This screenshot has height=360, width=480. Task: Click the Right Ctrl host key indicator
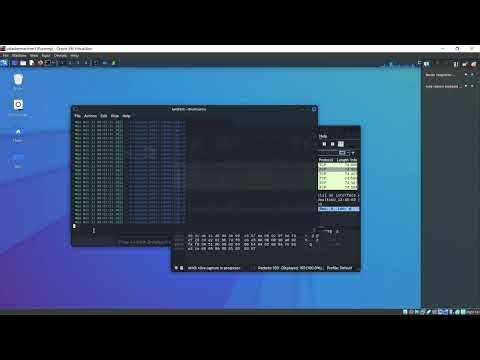tap(473, 312)
